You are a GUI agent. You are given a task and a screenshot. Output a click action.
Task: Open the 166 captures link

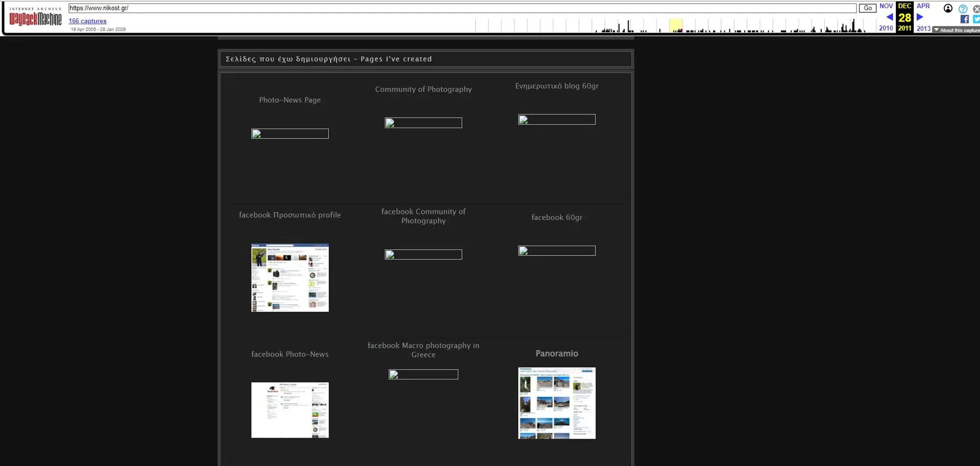[88, 21]
